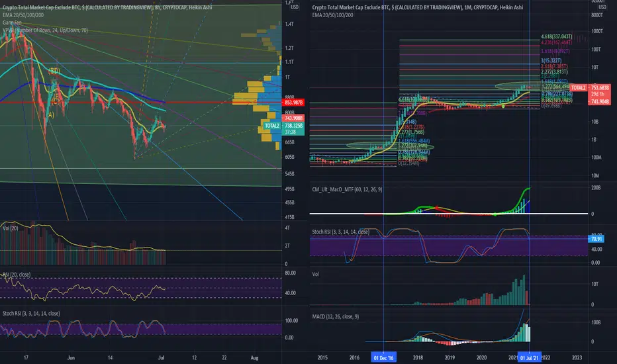This screenshot has height=364, width=617.
Task: Open USD currency selector on right chart
Action: 602,7
